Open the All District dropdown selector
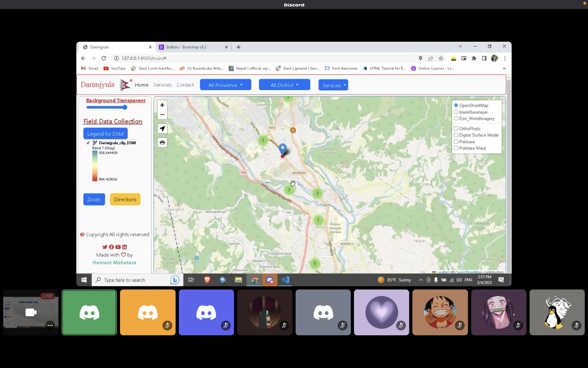Image resolution: width=588 pixels, height=368 pixels. tap(284, 85)
